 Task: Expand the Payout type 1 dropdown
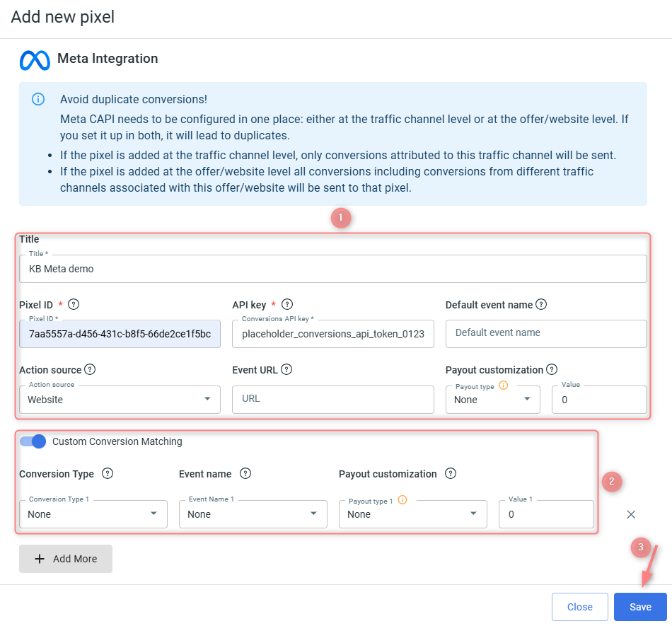click(412, 514)
